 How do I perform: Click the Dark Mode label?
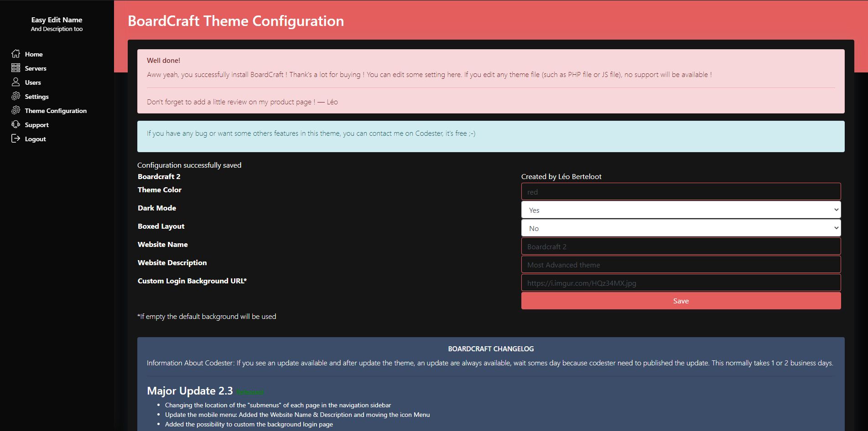pos(157,208)
